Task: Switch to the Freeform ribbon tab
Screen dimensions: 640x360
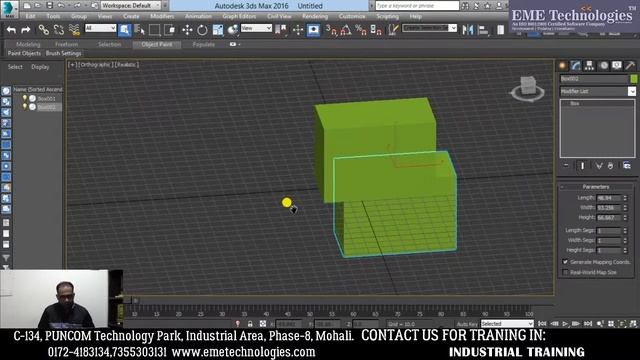Action: [67, 44]
